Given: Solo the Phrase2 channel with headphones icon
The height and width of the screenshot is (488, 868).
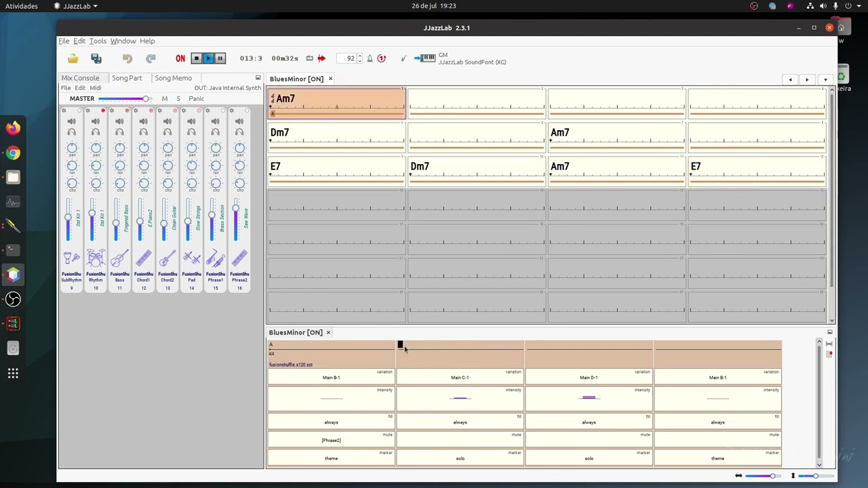Looking at the screenshot, I should click(x=239, y=132).
